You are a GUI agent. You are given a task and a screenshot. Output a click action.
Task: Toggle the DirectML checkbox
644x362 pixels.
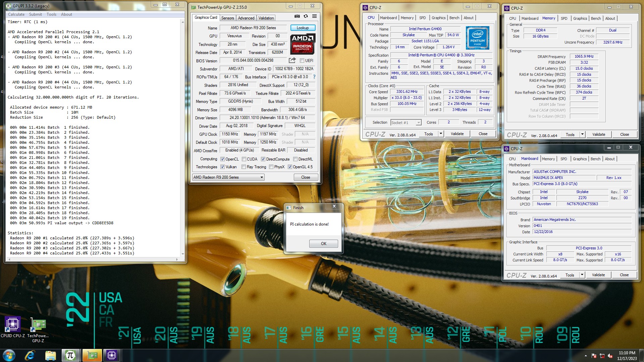point(295,159)
